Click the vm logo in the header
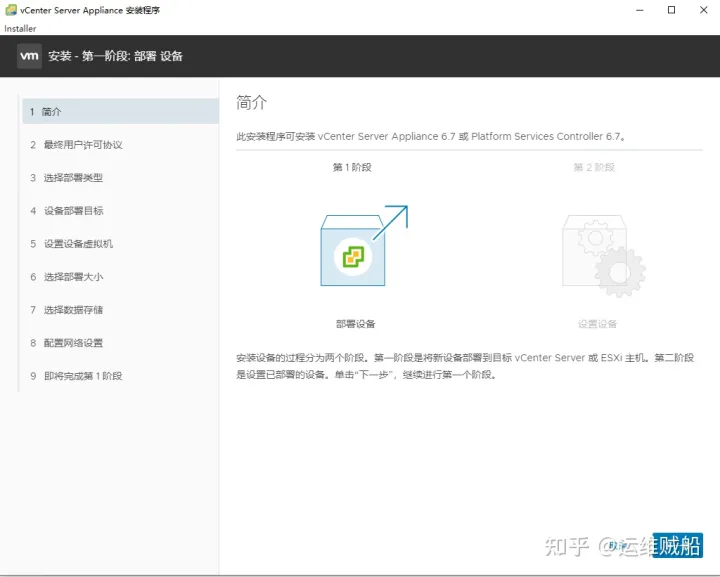Viewport: 720px width, 577px height. [29, 56]
